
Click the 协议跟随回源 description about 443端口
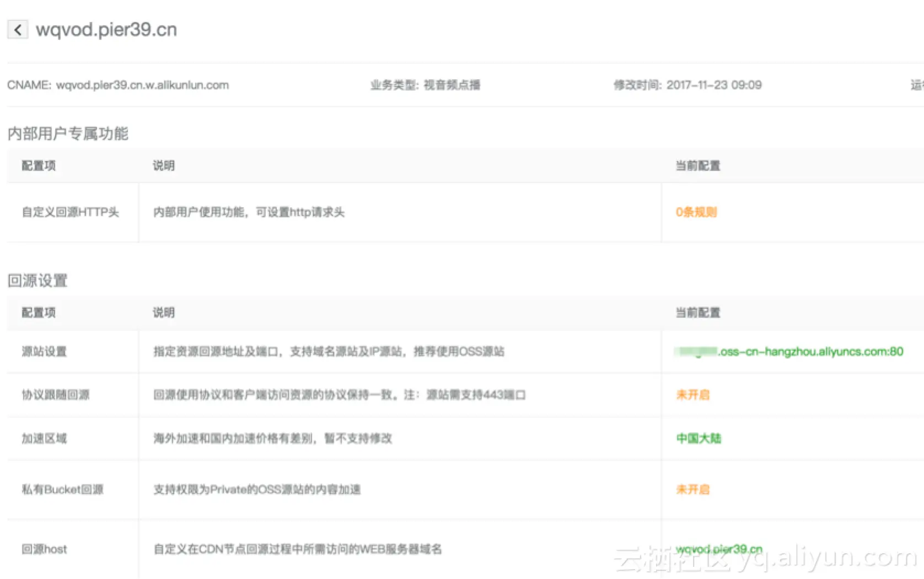pos(340,395)
